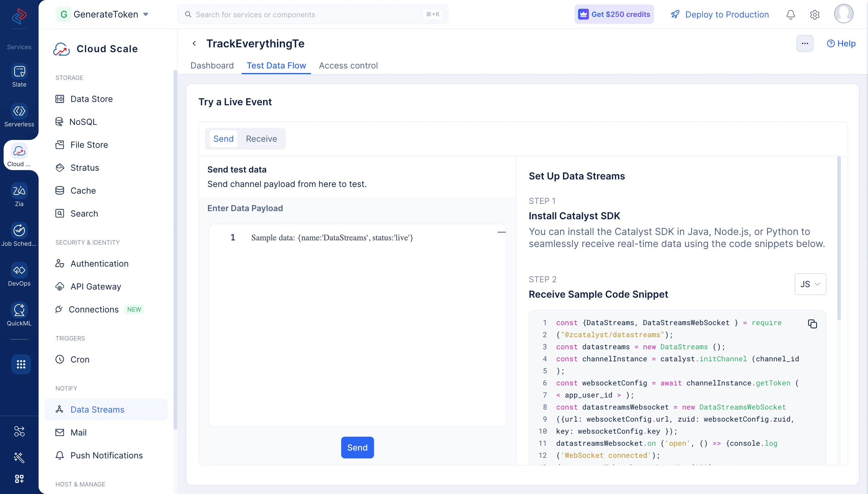868x494 pixels.
Task: Go back using the left chevron
Action: point(194,43)
